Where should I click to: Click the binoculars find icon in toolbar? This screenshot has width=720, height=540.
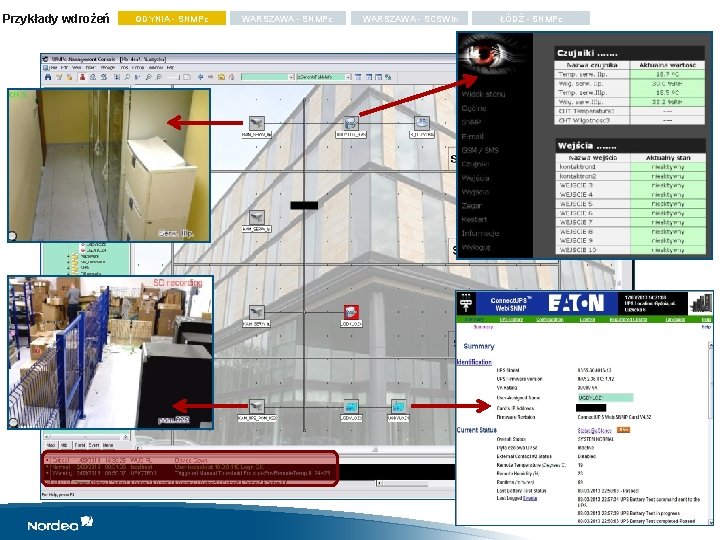pos(48,77)
